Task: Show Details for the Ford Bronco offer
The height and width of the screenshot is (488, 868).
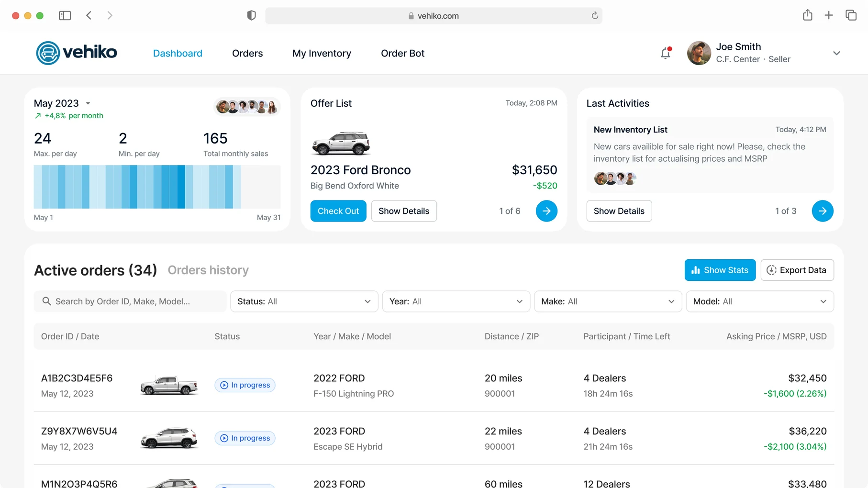Action: 404,211
